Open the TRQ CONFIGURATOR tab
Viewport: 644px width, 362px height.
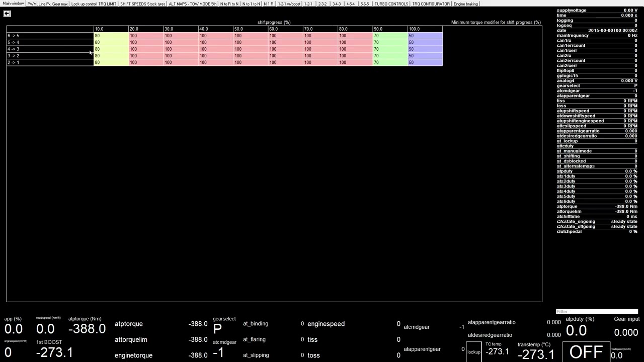[x=431, y=4]
